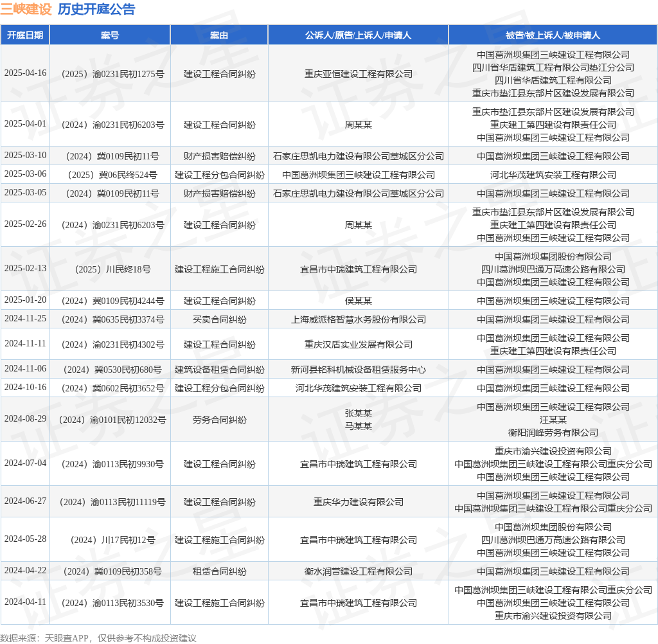Image resolution: width=658 pixels, height=644 pixels.
Task: Click cause 劳务合同纠纷
Action: pos(220,420)
